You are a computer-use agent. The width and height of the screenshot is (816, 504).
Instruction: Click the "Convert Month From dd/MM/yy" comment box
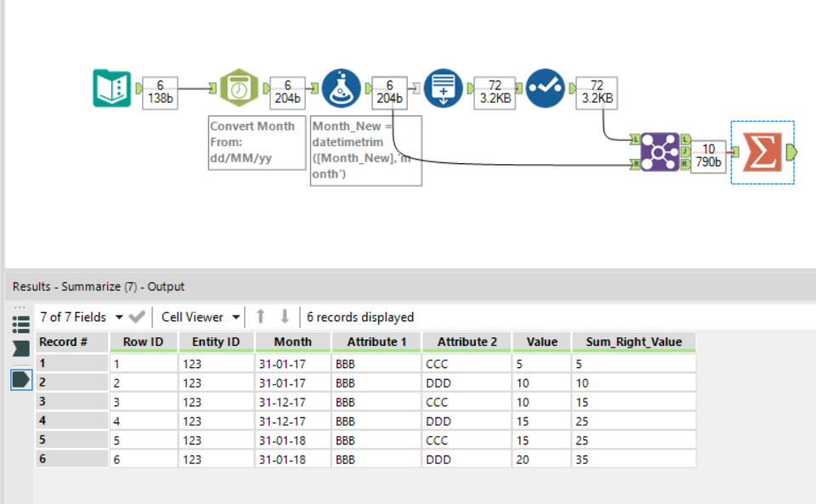coord(256,144)
